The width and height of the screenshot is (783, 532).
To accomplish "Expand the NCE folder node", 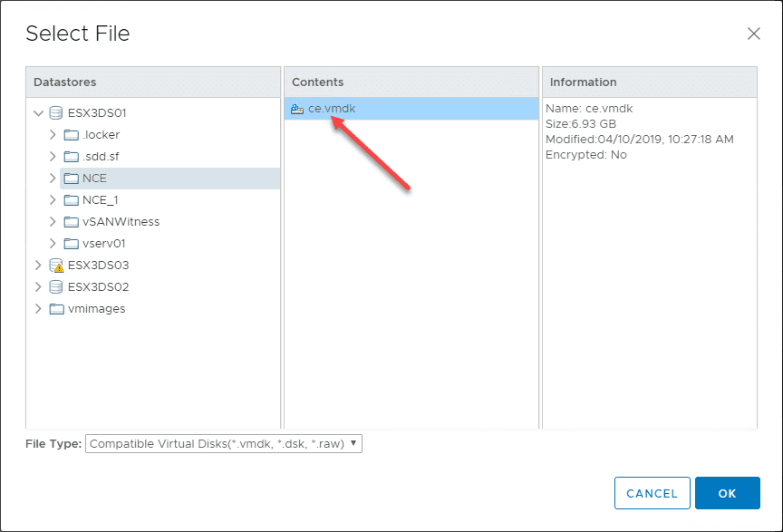I will click(53, 179).
